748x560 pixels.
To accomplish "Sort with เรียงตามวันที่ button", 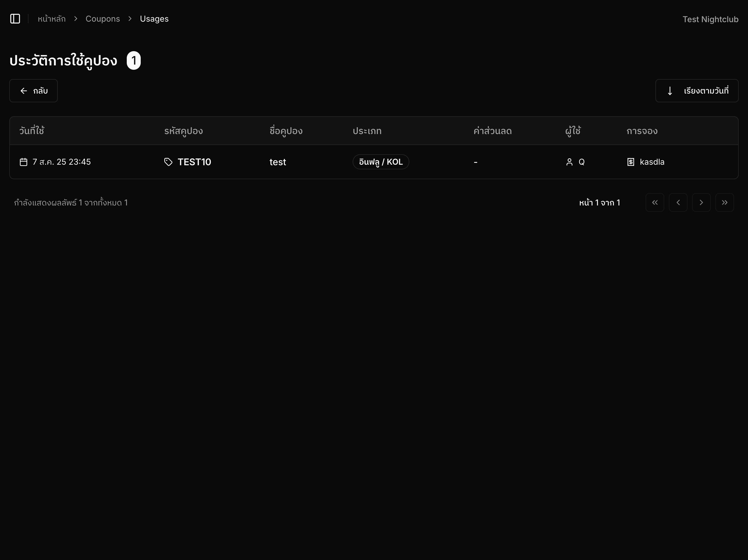I will (x=697, y=91).
